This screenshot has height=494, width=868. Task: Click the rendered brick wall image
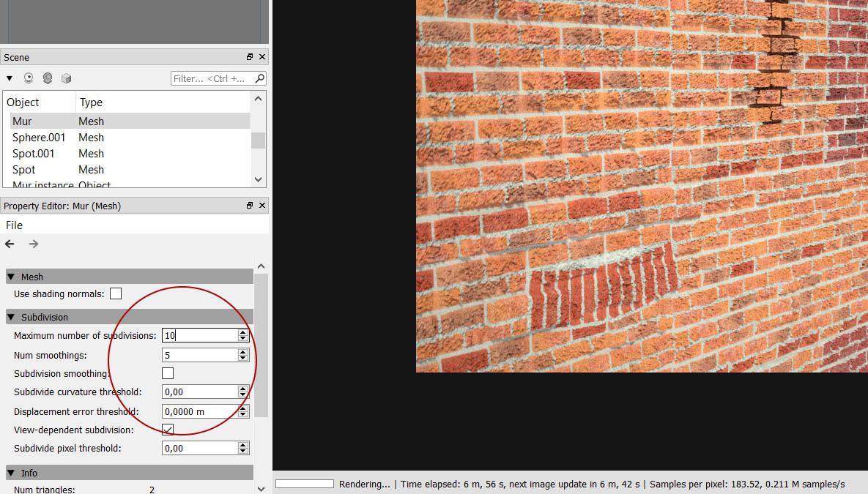642,186
